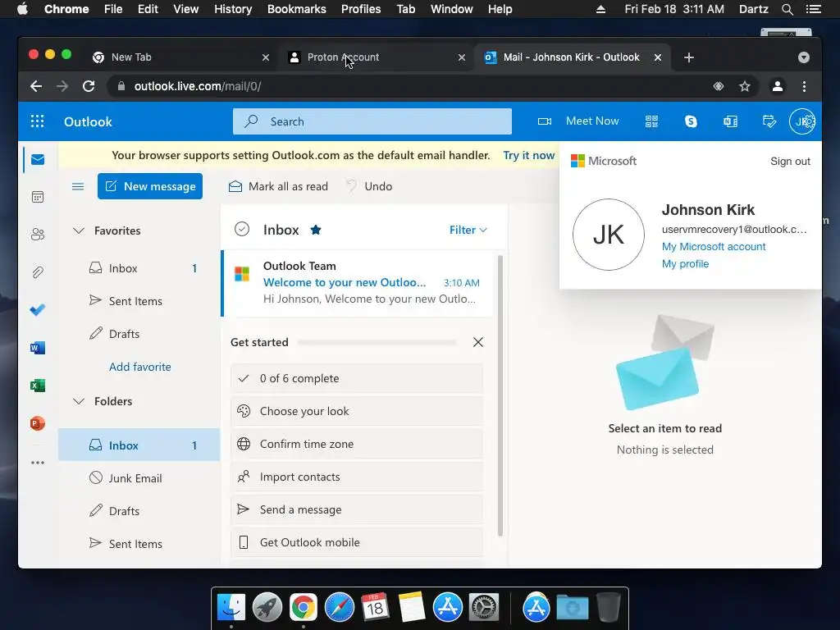The height and width of the screenshot is (630, 840).
Task: Click the Get started progress bar
Action: tap(377, 342)
